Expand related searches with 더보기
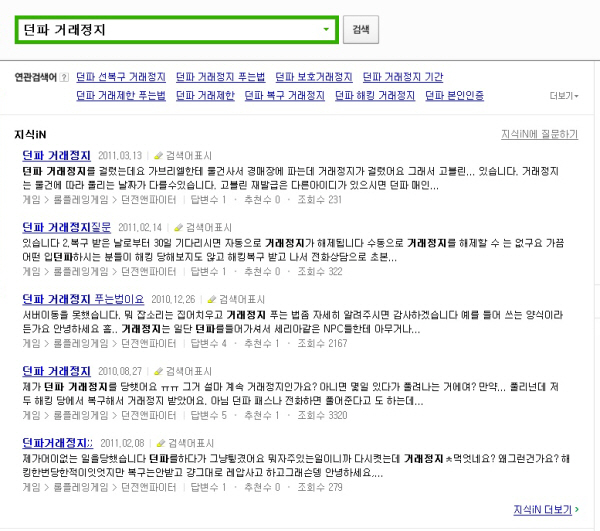 [564, 96]
